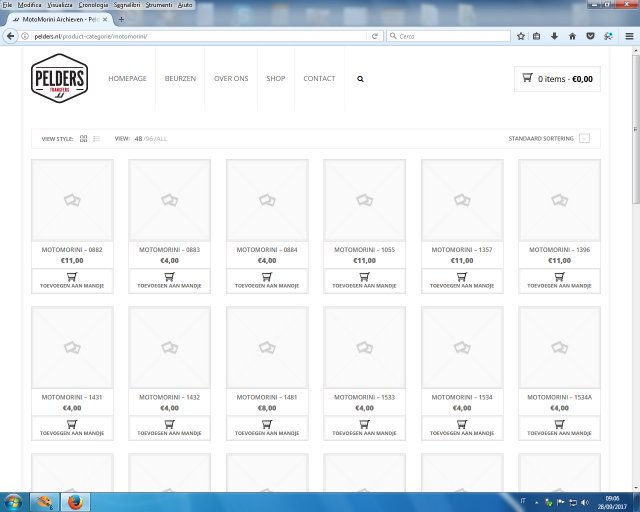Go to Firefox home page icon
Image resolution: width=640 pixels, height=512 pixels.
pyautogui.click(x=572, y=36)
